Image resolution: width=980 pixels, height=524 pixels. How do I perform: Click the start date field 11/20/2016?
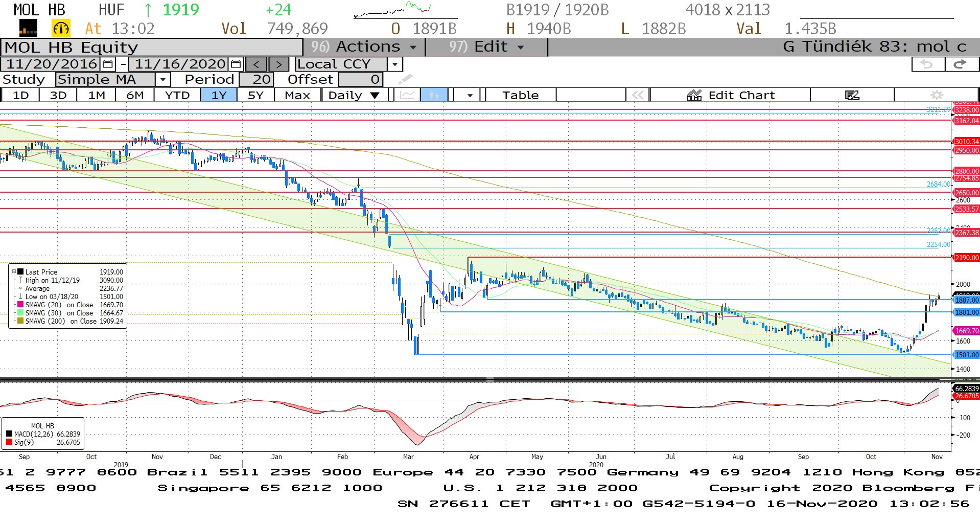click(51, 64)
